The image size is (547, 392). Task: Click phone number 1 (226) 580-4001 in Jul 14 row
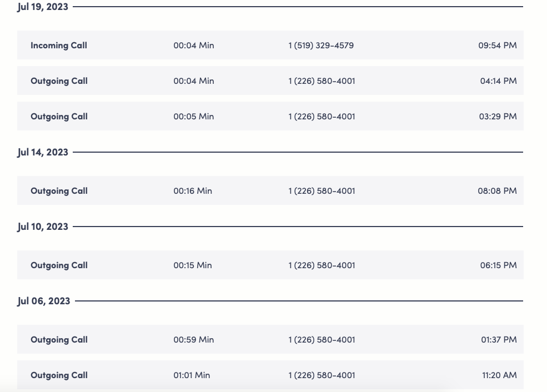click(x=321, y=190)
